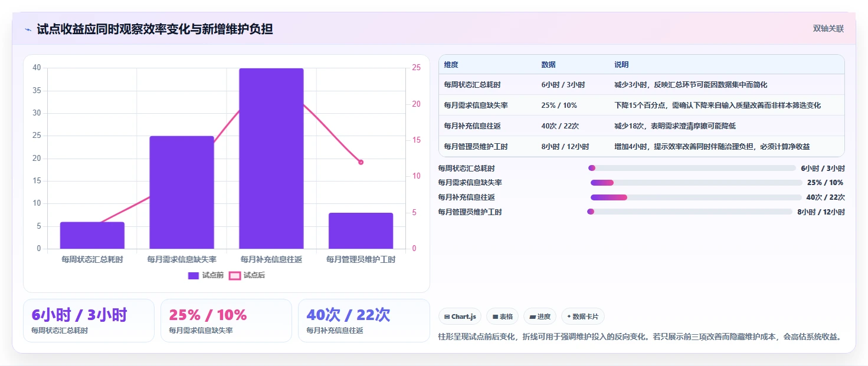Toggle the 试点前 legend series
Image resolution: width=868 pixels, height=366 pixels.
point(206,275)
